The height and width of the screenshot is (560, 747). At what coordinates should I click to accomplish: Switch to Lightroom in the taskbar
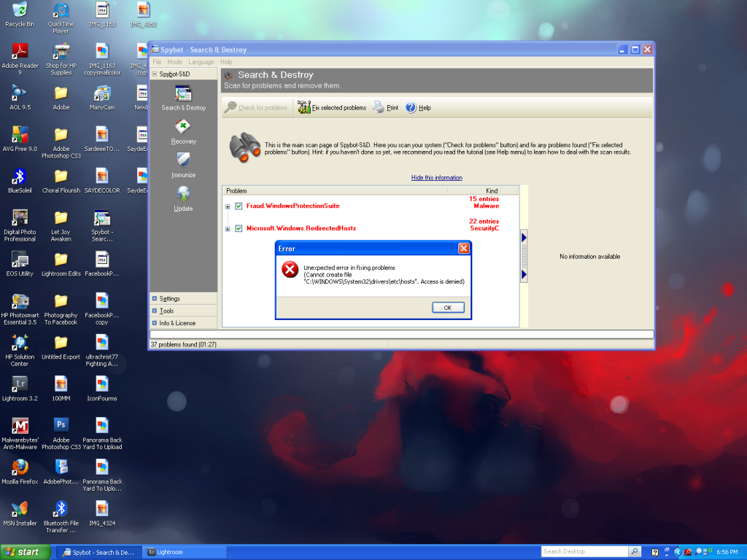coord(185,552)
